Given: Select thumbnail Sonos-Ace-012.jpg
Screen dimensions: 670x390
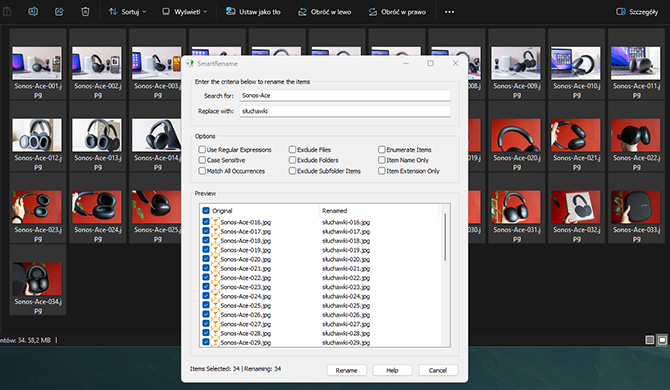Looking at the screenshot, I should click(x=38, y=136).
